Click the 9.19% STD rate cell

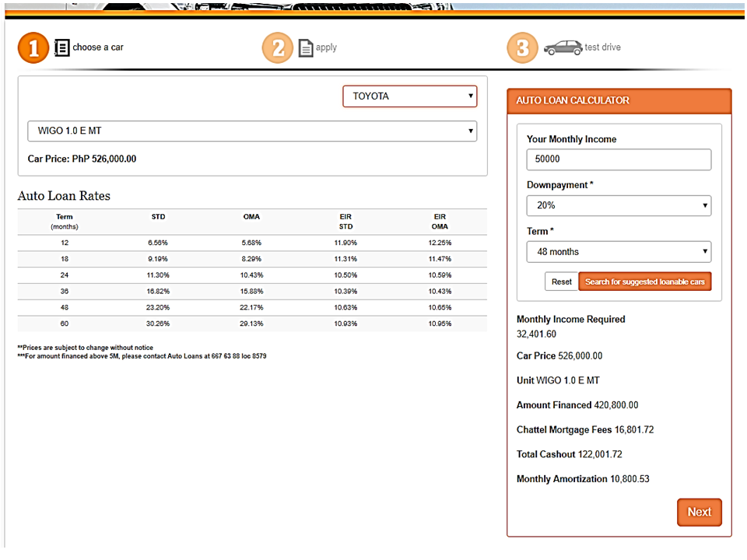point(158,259)
